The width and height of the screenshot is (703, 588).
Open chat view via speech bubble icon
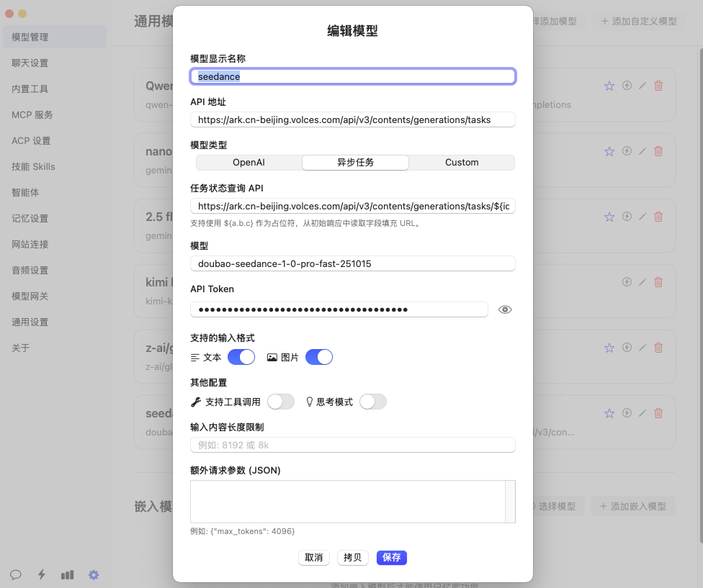16,574
